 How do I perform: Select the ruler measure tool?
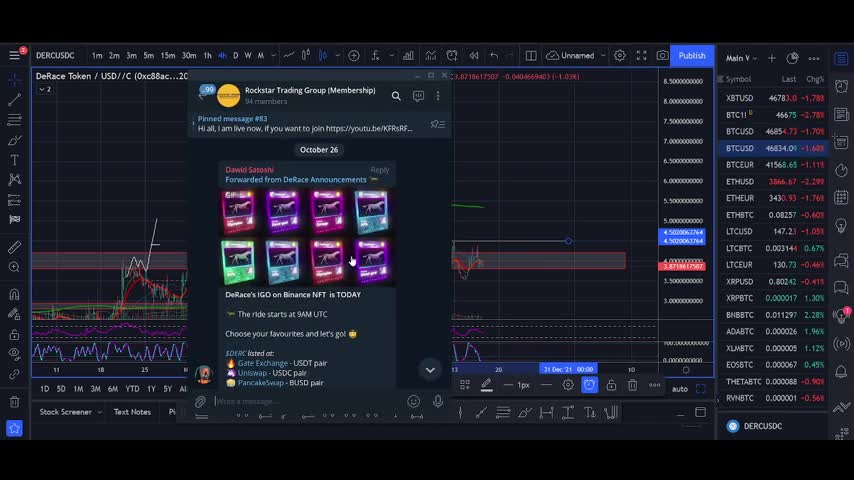coord(14,247)
